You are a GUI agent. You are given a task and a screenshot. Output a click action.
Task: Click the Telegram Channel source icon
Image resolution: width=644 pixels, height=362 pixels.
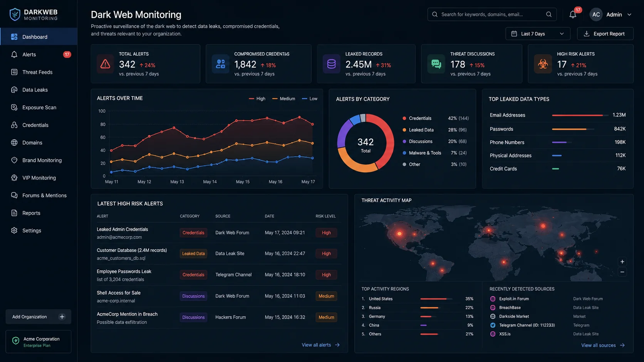coord(493,325)
